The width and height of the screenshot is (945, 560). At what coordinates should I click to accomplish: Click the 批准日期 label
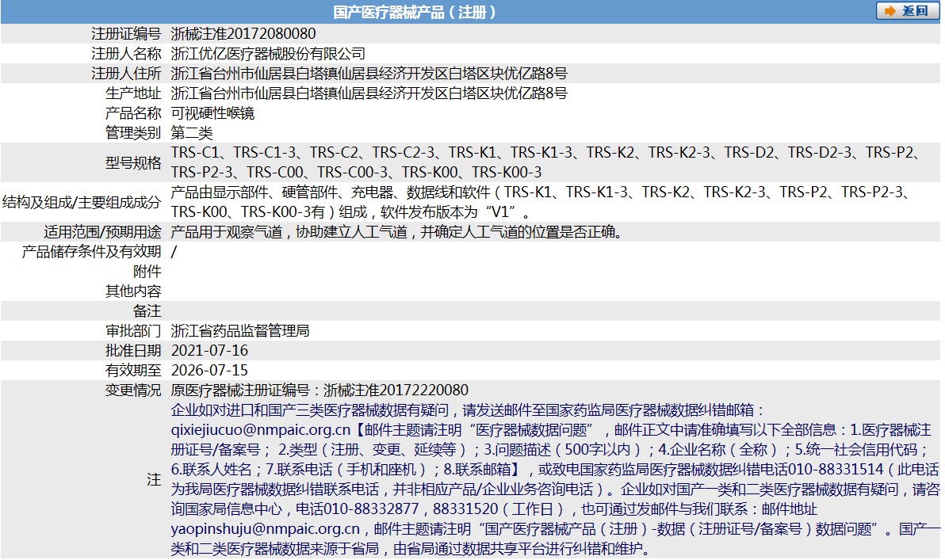(x=133, y=350)
